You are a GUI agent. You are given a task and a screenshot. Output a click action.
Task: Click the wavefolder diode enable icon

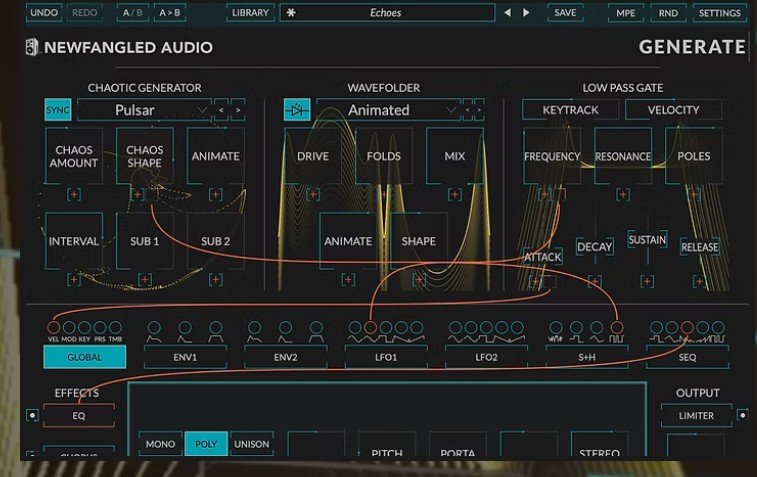(x=297, y=110)
